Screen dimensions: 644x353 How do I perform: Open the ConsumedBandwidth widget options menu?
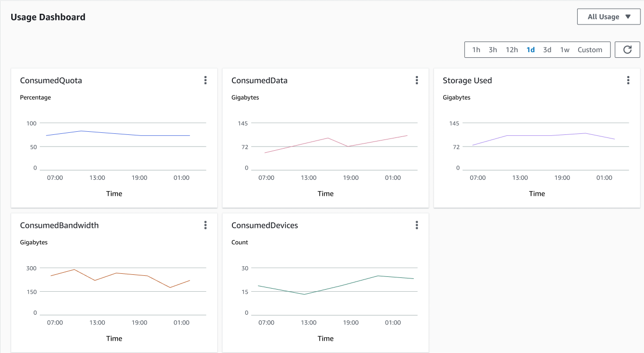(205, 225)
